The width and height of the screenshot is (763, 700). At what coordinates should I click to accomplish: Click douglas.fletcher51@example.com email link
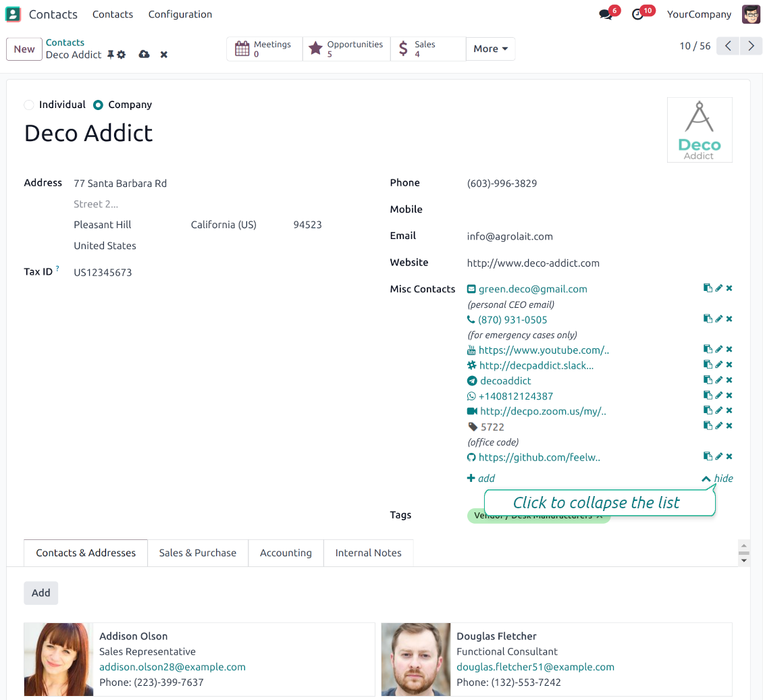[x=535, y=667]
